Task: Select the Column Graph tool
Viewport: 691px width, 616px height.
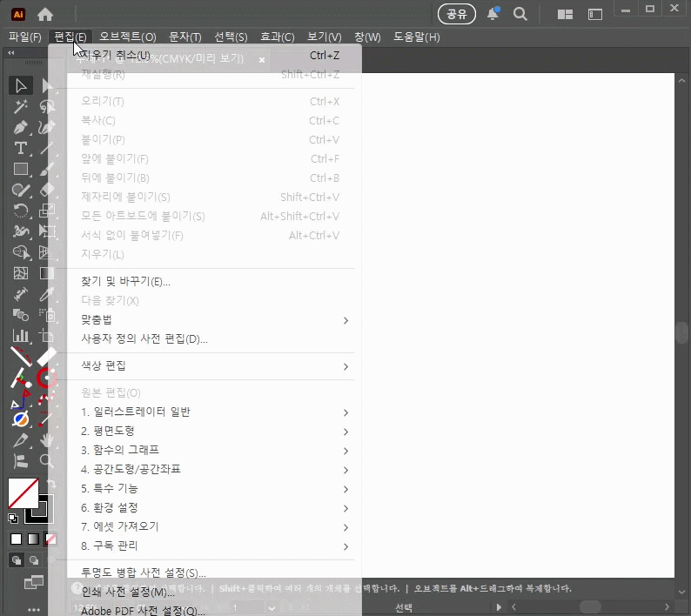Action: (21, 336)
